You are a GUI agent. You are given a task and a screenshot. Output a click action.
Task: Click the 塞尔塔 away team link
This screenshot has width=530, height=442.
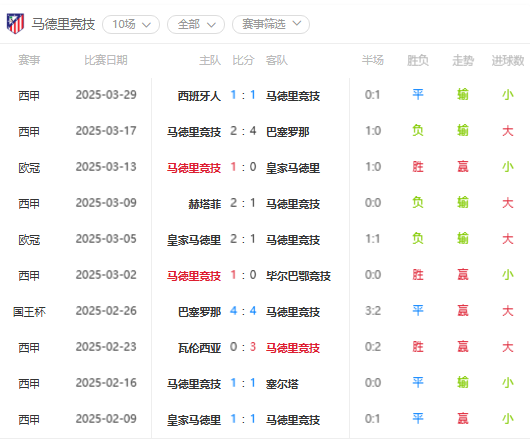coord(282,384)
